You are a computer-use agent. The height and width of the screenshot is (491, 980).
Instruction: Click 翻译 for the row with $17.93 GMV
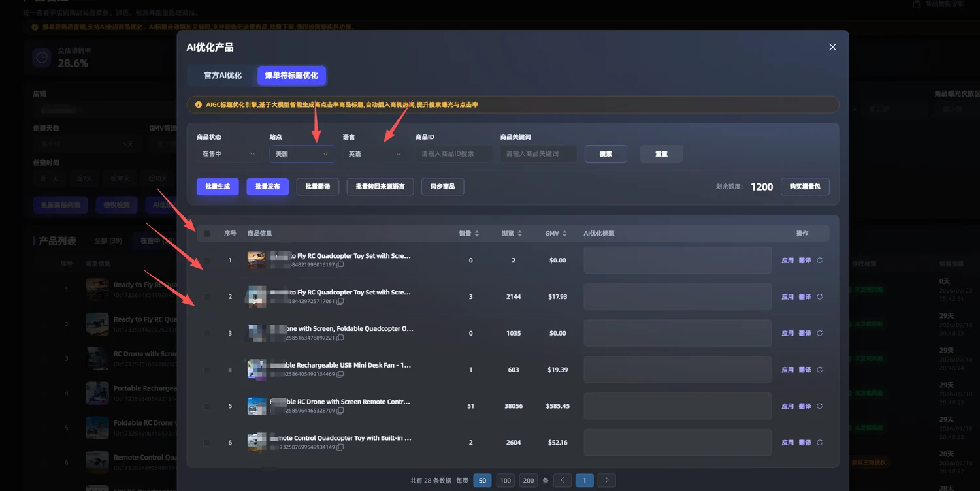(805, 297)
